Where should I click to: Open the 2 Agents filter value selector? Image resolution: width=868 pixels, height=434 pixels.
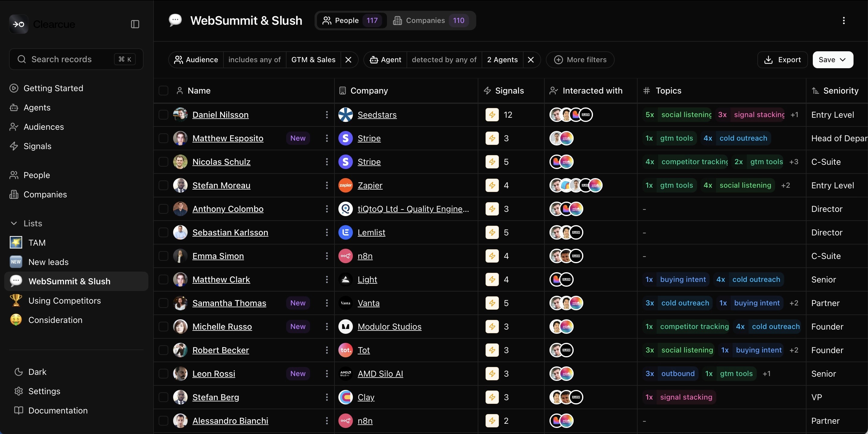[x=502, y=60]
